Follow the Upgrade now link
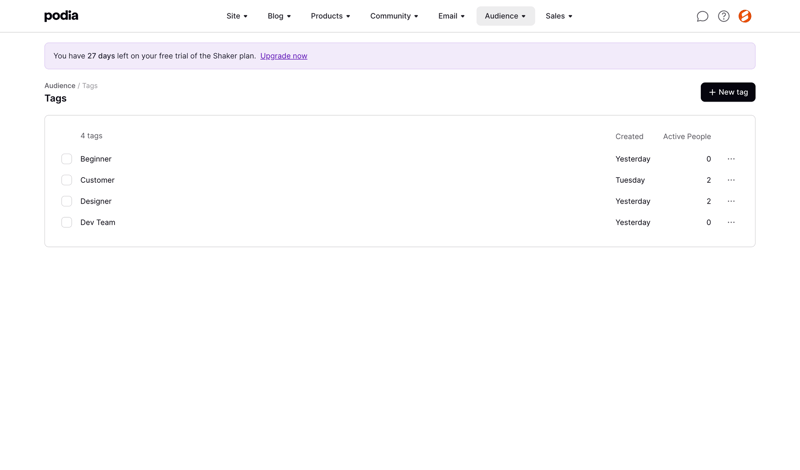The height and width of the screenshot is (470, 800). coord(284,56)
